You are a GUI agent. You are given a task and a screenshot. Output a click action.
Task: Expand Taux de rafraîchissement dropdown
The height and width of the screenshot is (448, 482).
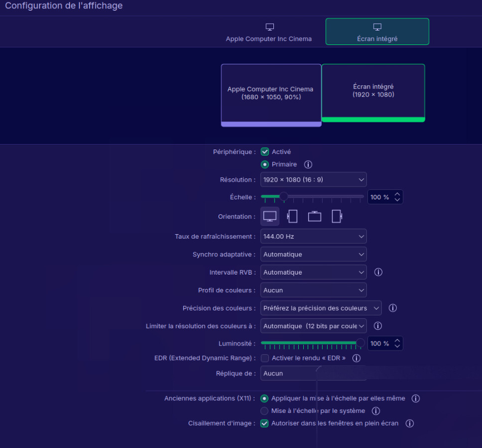(313, 236)
